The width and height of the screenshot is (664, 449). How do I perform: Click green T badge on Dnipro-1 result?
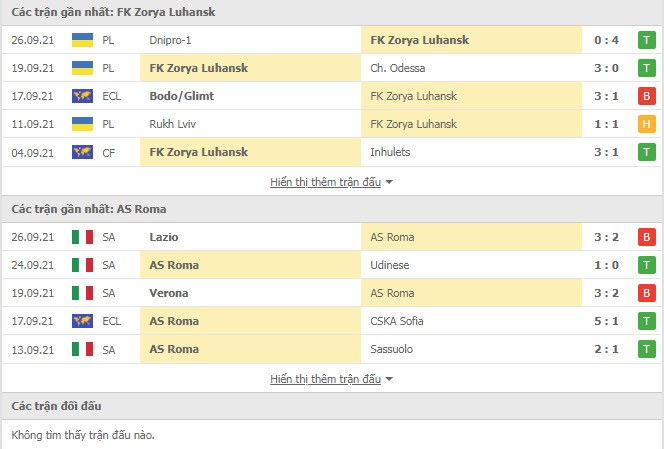click(x=647, y=40)
